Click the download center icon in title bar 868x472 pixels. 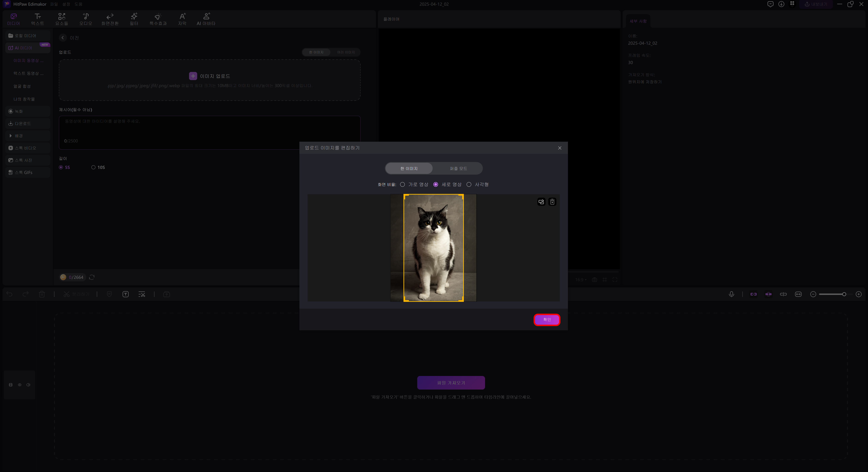click(x=781, y=4)
